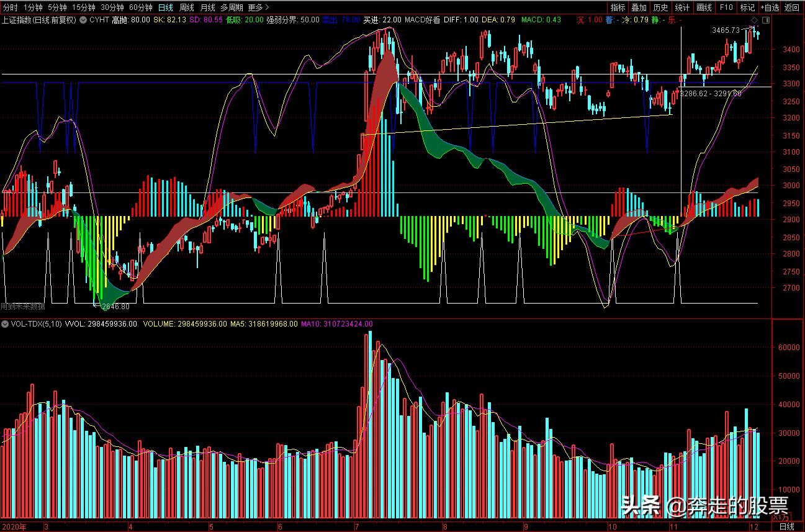Click the 用到未来数据 warning text
805x532 pixels.
22,306
